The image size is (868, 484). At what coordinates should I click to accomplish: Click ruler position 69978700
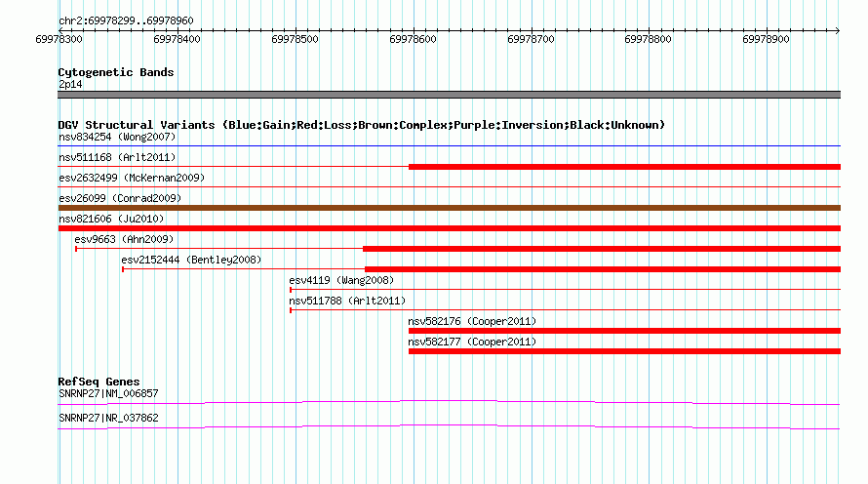tap(531, 39)
